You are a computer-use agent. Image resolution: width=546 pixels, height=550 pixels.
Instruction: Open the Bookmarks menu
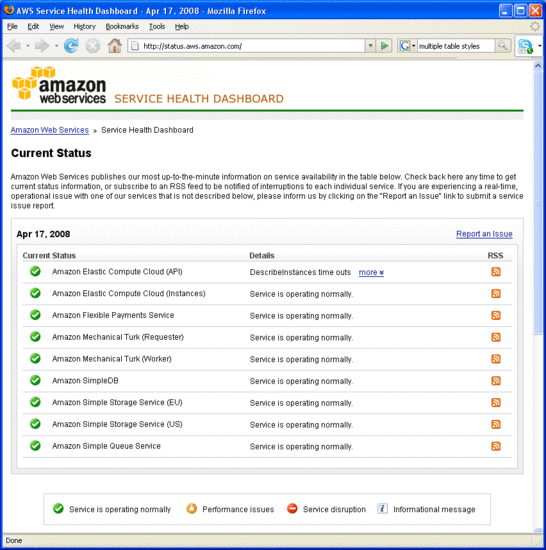tap(122, 27)
